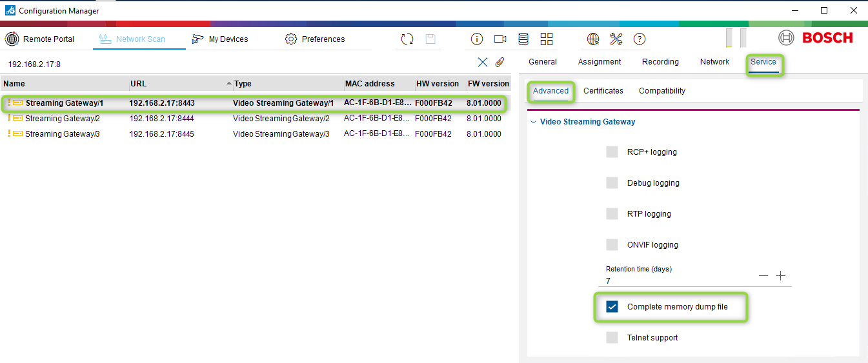The image size is (868, 363).
Task: Click the refresh/reload toolbar icon
Action: (x=407, y=39)
